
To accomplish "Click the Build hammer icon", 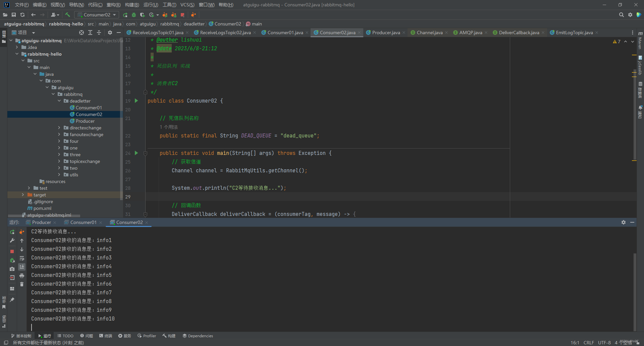I will click(x=67, y=15).
